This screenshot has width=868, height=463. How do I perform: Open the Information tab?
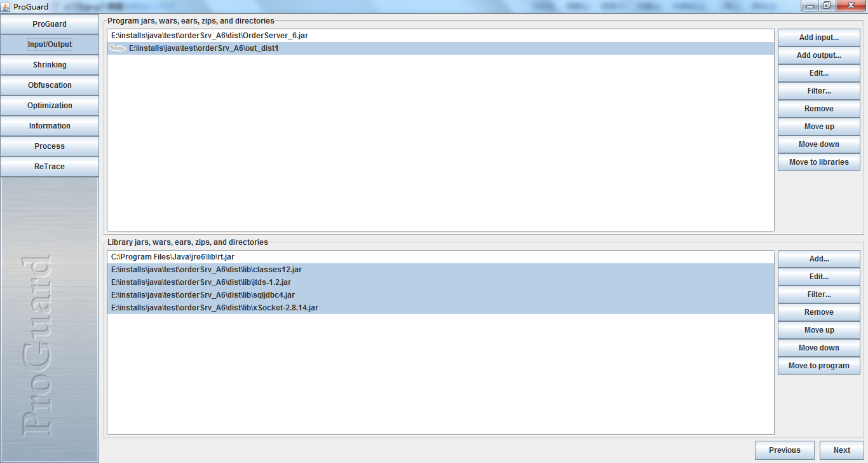coord(50,126)
